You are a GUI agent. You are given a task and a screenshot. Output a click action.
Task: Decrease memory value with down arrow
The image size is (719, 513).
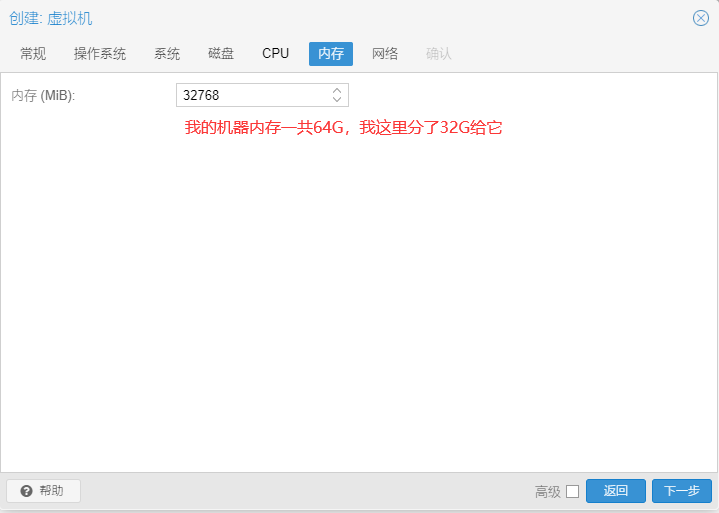pos(337,100)
